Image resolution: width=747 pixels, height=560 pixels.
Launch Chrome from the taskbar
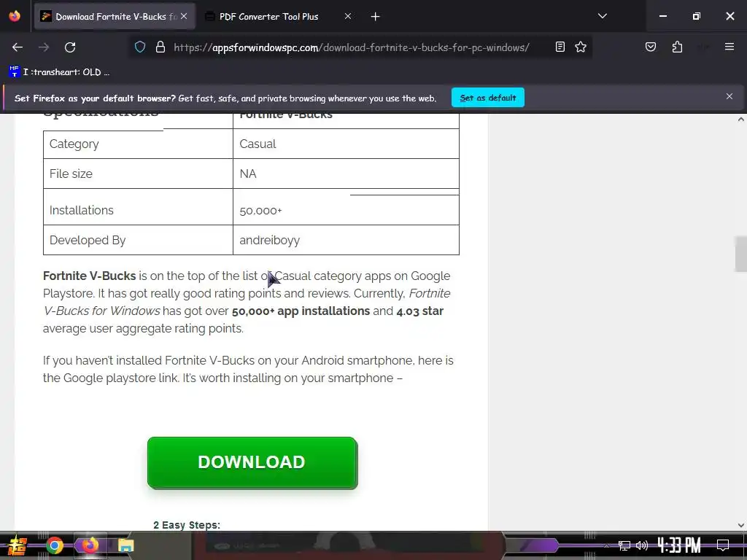[x=55, y=545]
